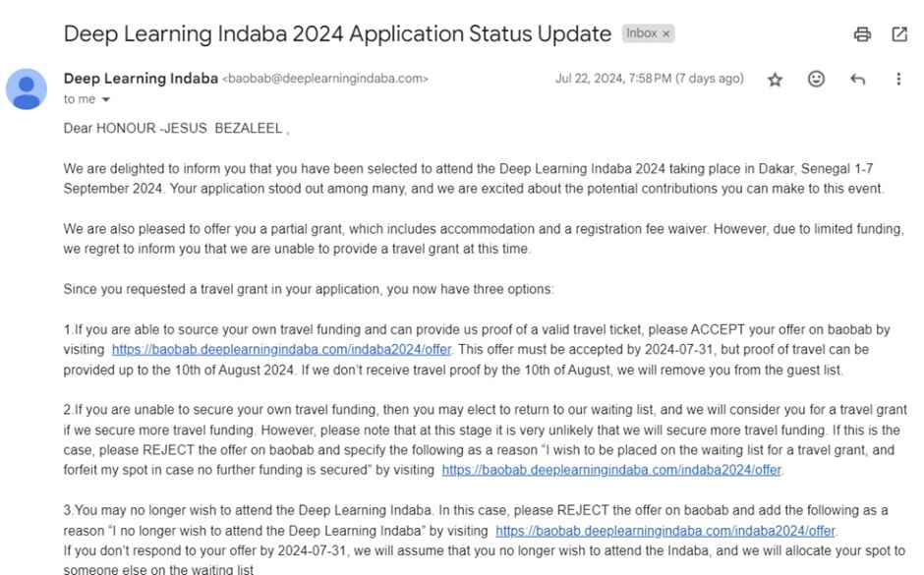
Task: Click the word ACCEPT in option 1
Action: click(718, 329)
